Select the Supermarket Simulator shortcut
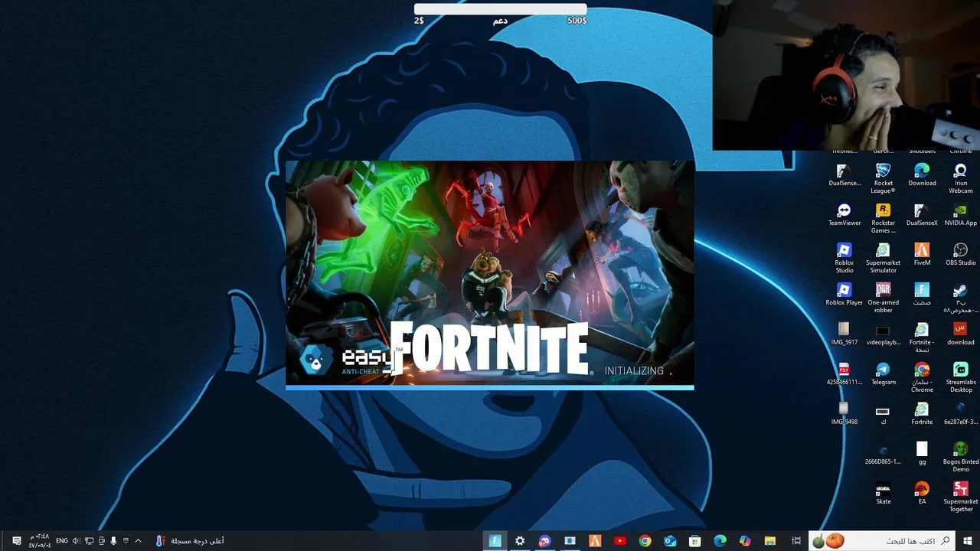 [x=883, y=258]
